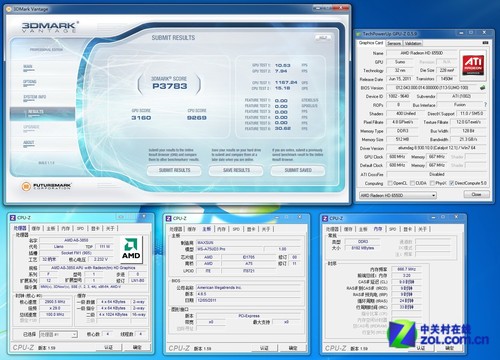Click the 3DMark Vantage title bar icon
Screen dimensions: 500x360
point(9,9)
